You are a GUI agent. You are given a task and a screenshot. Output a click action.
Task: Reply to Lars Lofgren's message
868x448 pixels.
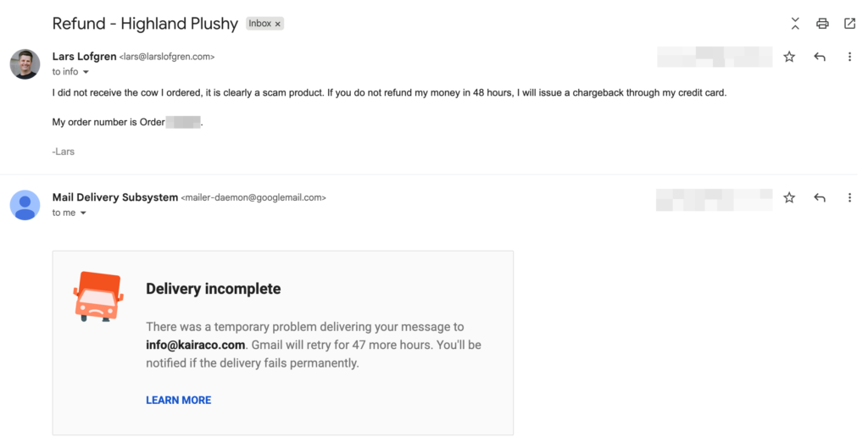[820, 57]
